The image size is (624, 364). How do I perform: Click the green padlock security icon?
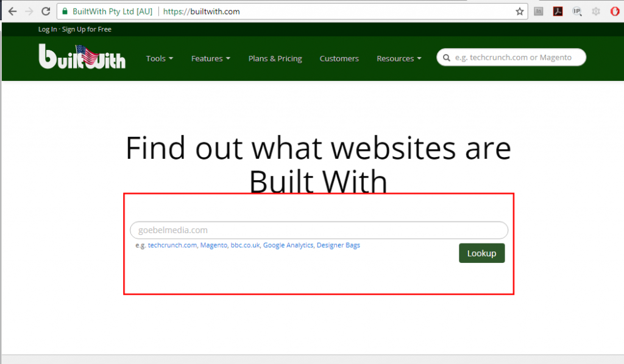point(65,11)
